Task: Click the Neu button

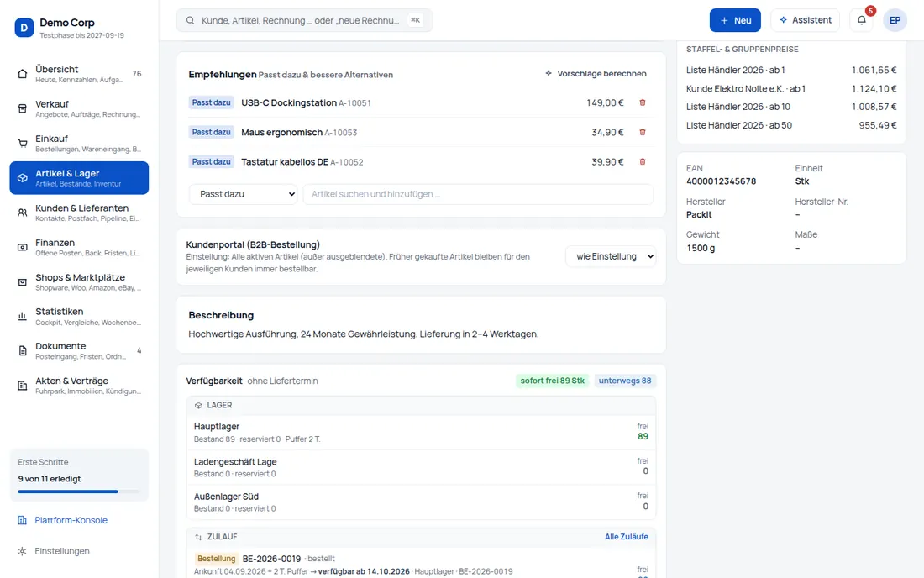Action: (x=735, y=20)
